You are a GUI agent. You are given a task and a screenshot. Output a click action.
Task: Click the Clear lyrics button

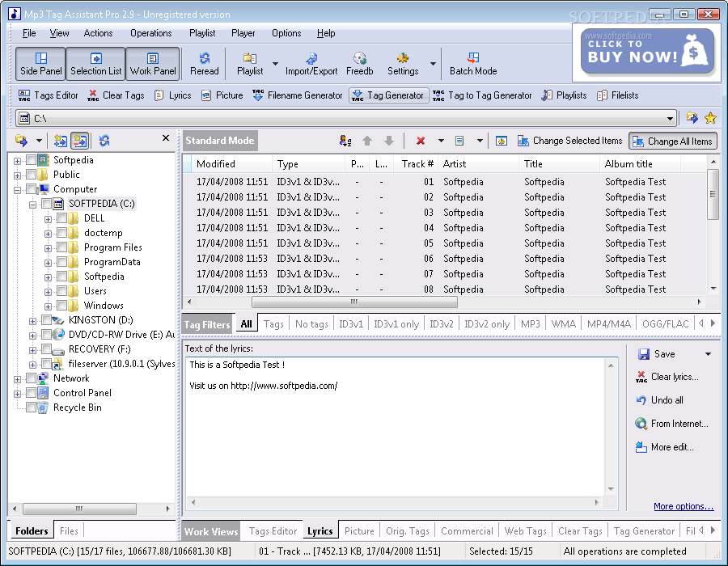click(x=667, y=377)
